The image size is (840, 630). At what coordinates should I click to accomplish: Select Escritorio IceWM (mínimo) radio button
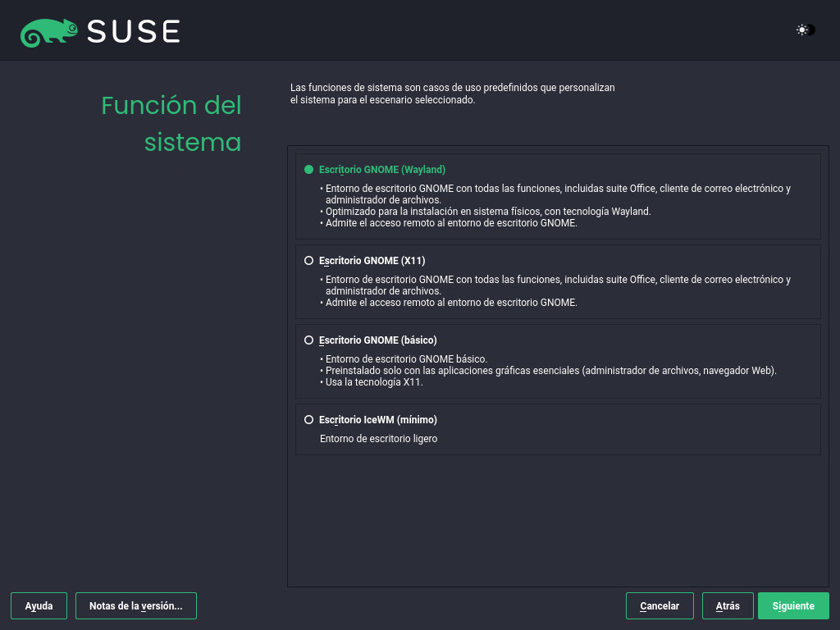pyautogui.click(x=308, y=419)
